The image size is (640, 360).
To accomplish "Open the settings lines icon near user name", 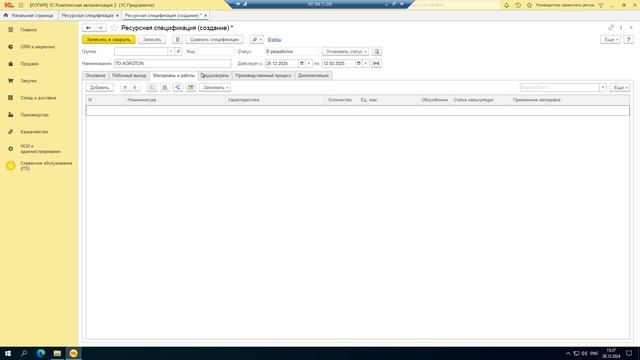I will (601, 5).
